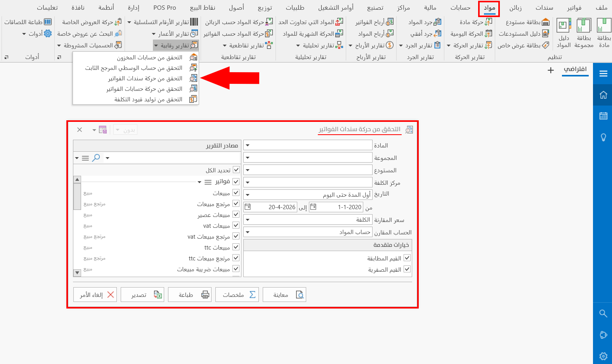The image size is (612, 364).
Task: Open دليل المستودعات ribbon item
Action: [524, 34]
